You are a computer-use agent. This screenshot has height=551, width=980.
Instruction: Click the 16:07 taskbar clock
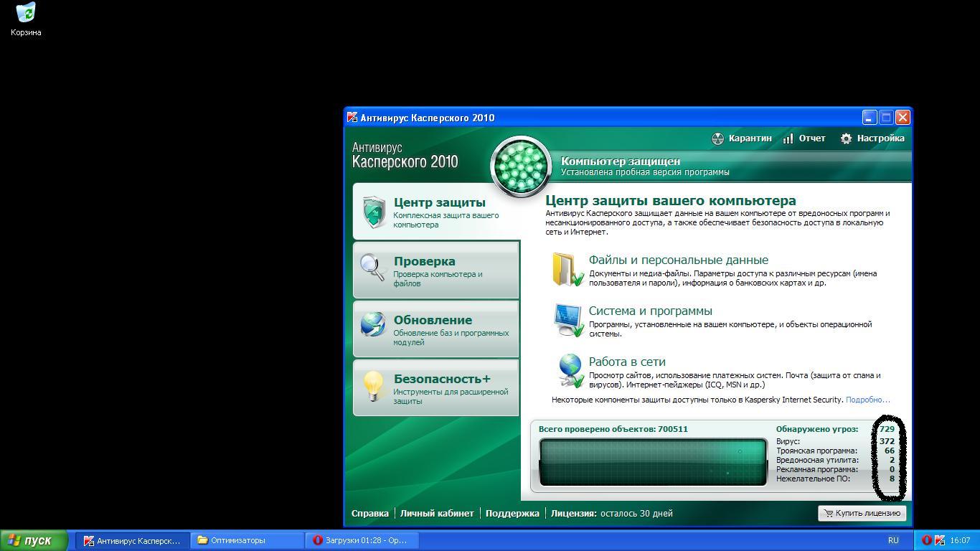[x=960, y=540]
